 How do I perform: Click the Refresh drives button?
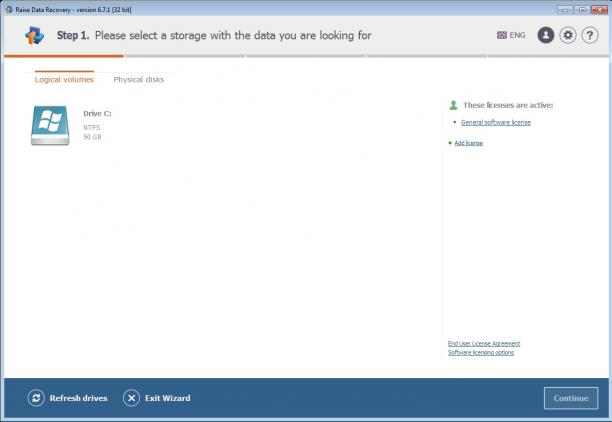pyautogui.click(x=68, y=398)
